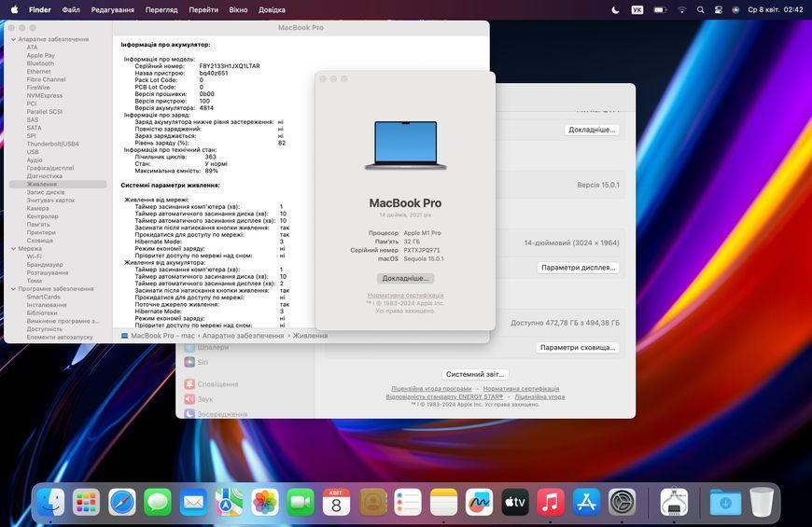Open Maps app in the Dock

coord(229,502)
